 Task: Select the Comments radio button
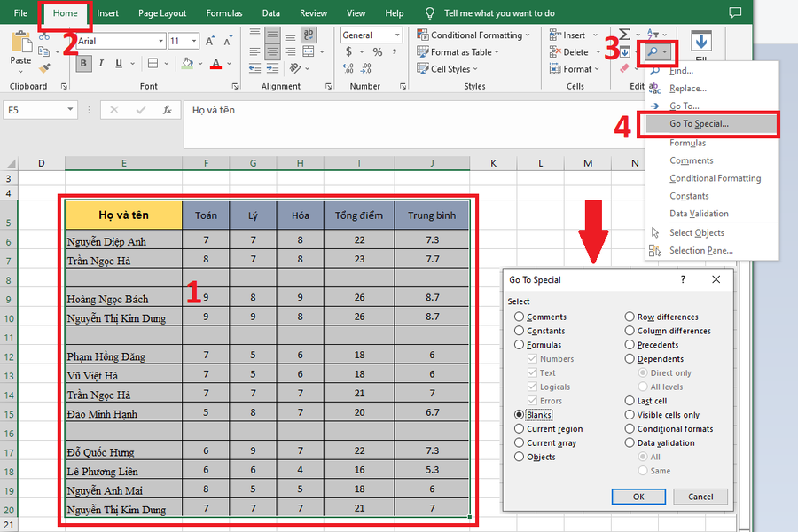[519, 317]
